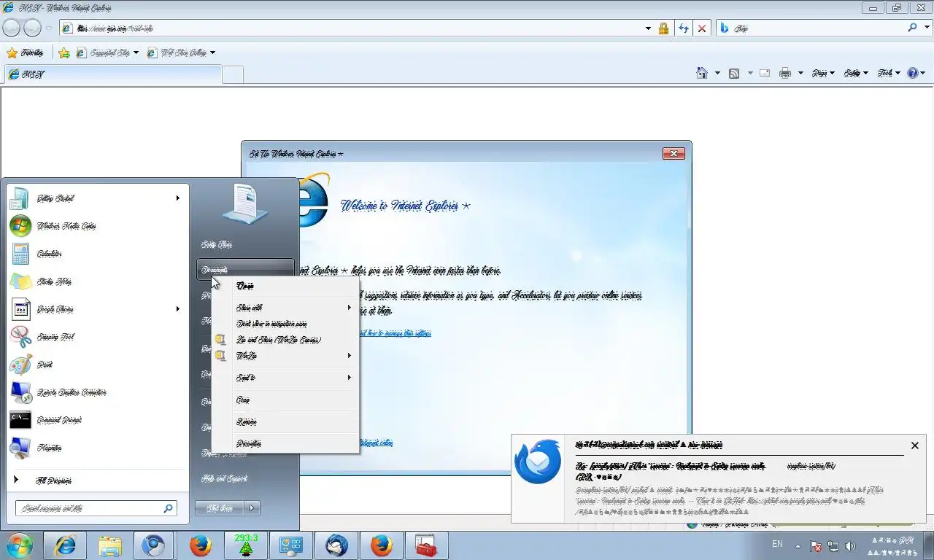Click the Read Mail icon in IE
934x560 pixels.
tap(765, 73)
